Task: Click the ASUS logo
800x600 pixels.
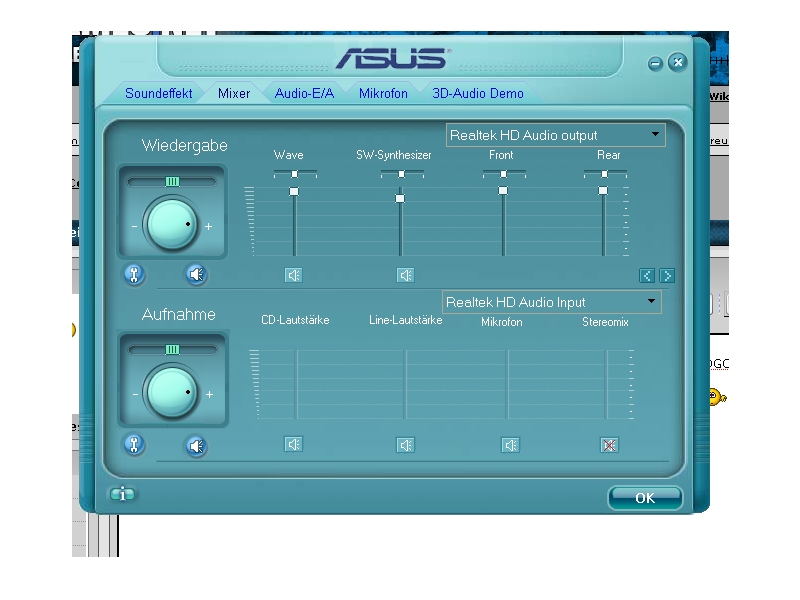Action: click(393, 58)
